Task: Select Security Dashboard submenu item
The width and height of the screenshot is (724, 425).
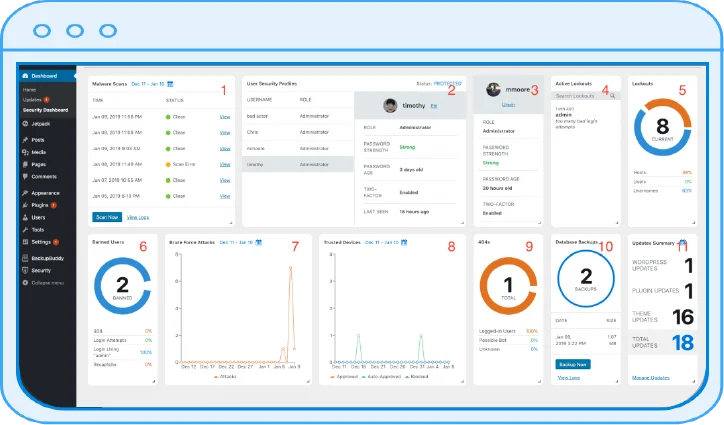Action: coord(48,108)
